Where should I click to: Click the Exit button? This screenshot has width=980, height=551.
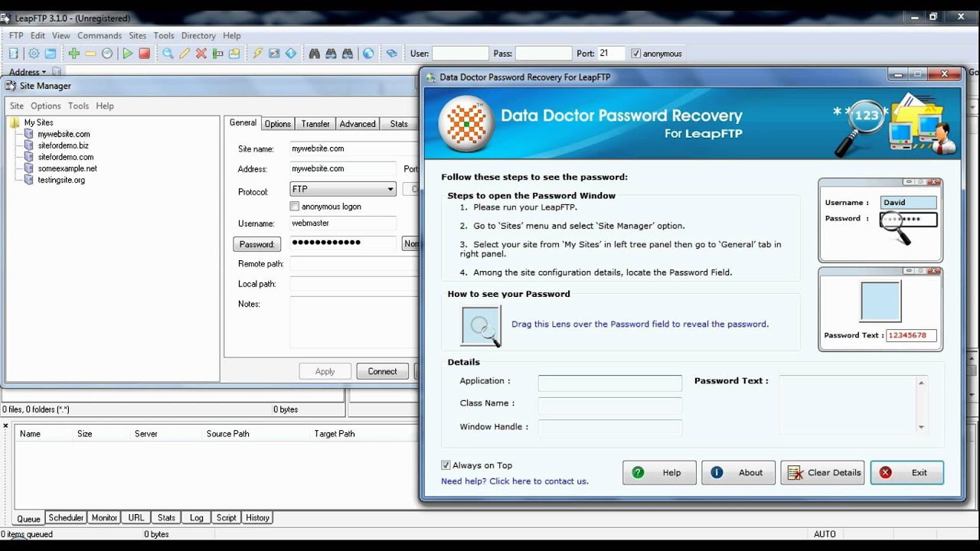click(906, 473)
